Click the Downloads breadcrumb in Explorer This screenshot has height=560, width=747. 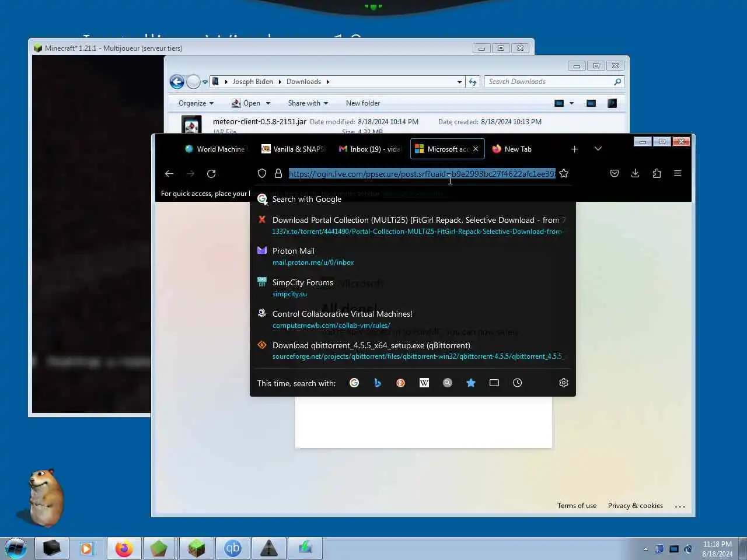[x=303, y=82]
